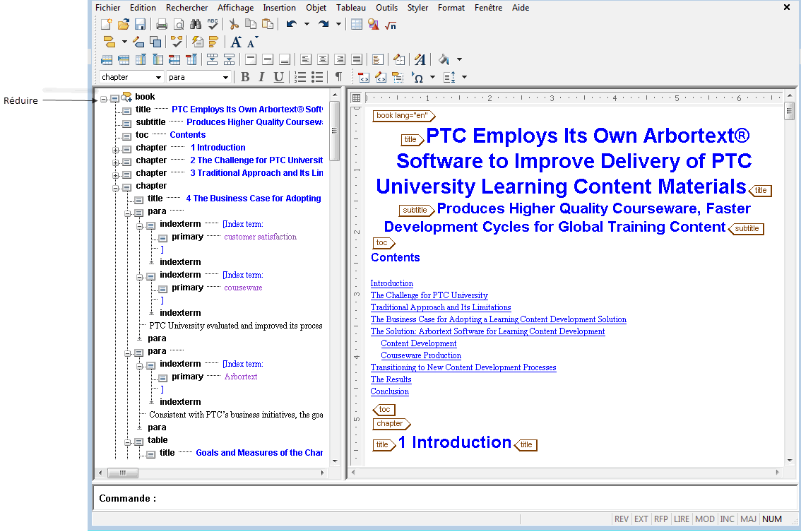Viewport: 801px width, 532px height.
Task: Toggle bulleted list formatting
Action: pyautogui.click(x=317, y=77)
